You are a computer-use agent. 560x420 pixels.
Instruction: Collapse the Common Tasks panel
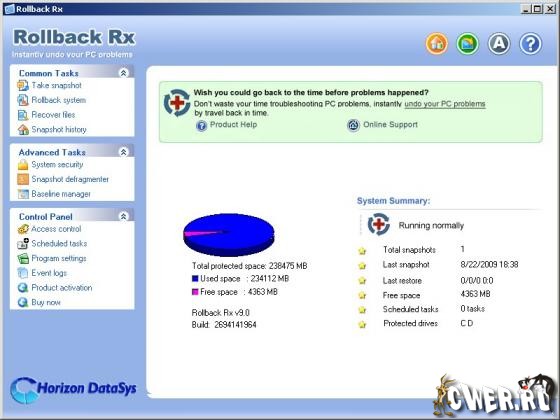pos(123,73)
